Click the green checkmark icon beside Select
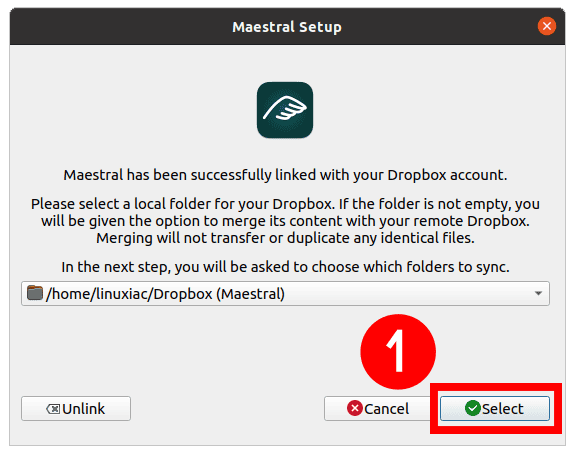The height and width of the screenshot is (455, 575). coord(473,408)
